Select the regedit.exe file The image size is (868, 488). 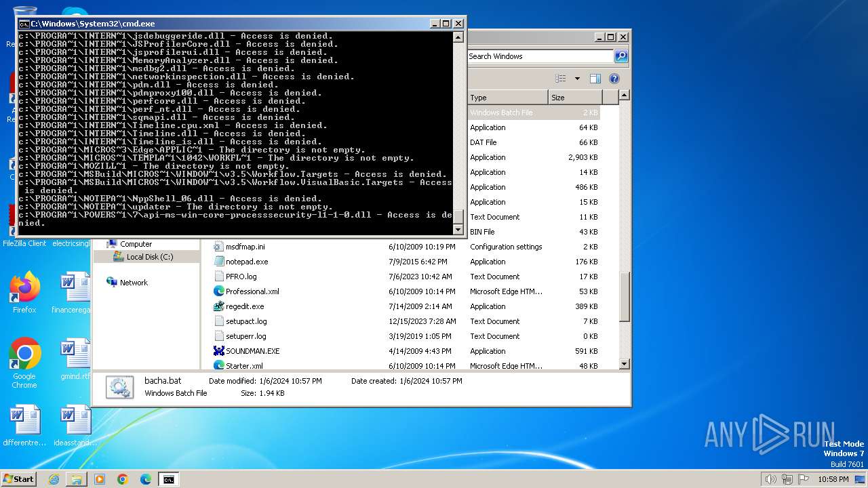(x=245, y=306)
